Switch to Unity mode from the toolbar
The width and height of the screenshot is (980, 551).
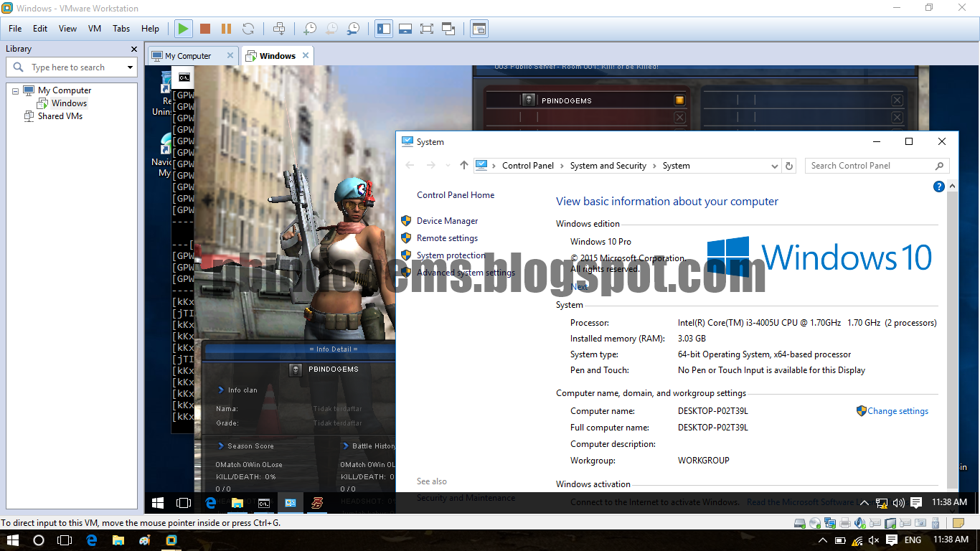pyautogui.click(x=448, y=29)
